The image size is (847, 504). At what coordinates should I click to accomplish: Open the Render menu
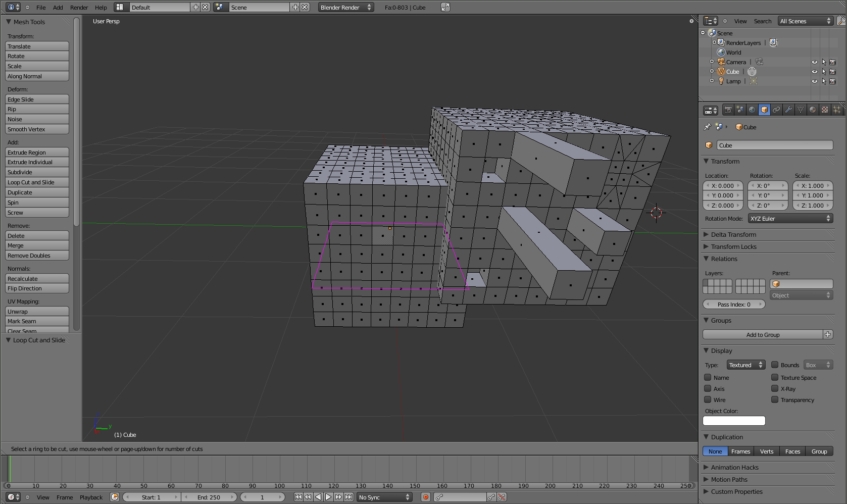coord(79,8)
